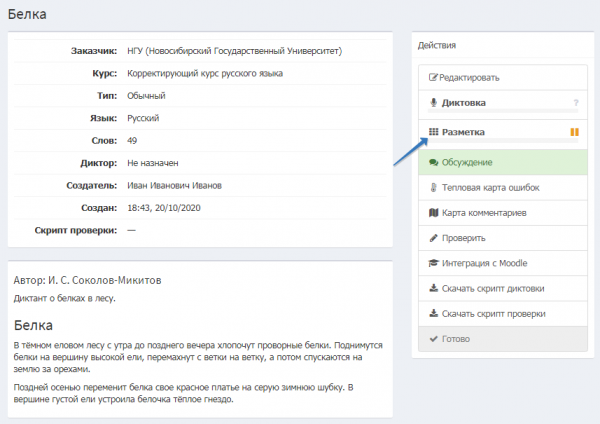
Task: Click the chat bubble icon for Обсуждение
Action: pos(433,161)
